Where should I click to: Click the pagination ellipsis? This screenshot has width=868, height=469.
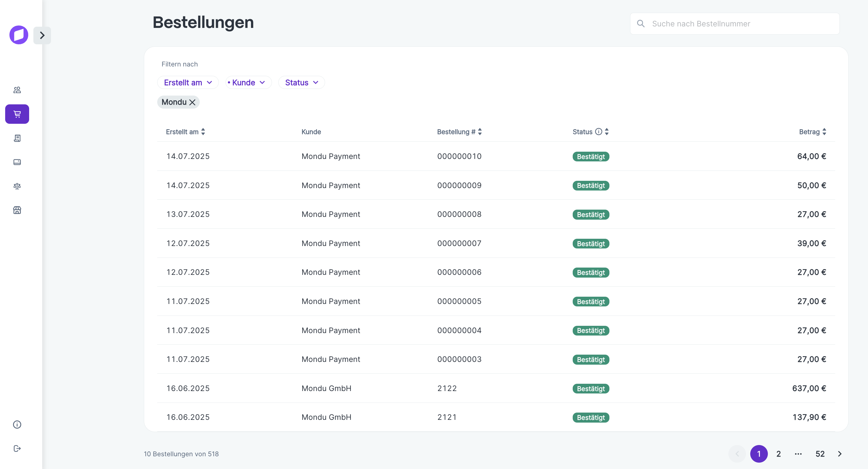click(798, 454)
